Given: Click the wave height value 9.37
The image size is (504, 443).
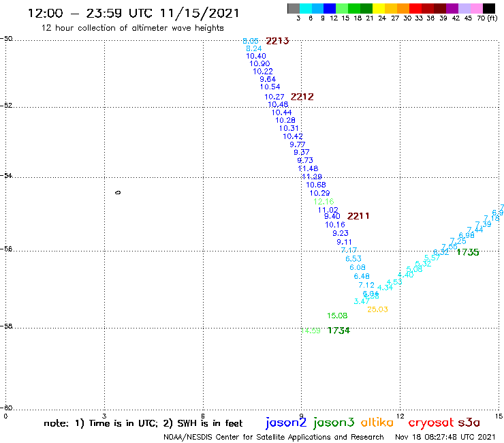Looking at the screenshot, I should [302, 152].
